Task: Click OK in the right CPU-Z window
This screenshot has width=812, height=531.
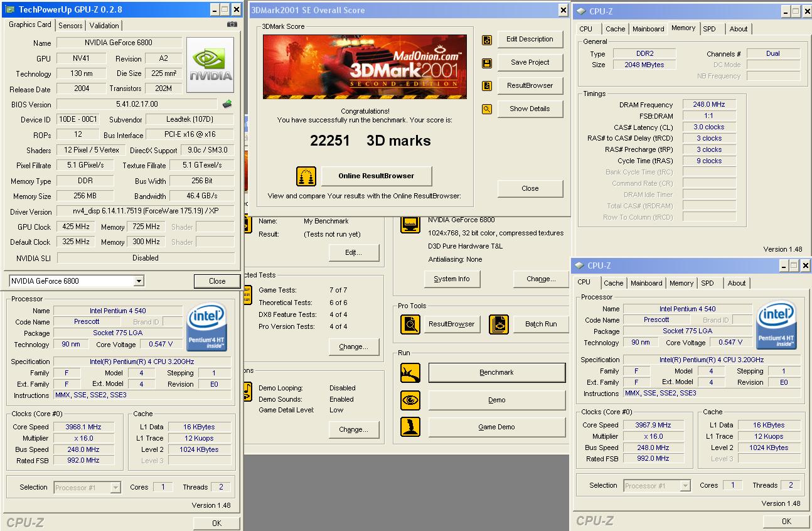Action: coord(786,521)
